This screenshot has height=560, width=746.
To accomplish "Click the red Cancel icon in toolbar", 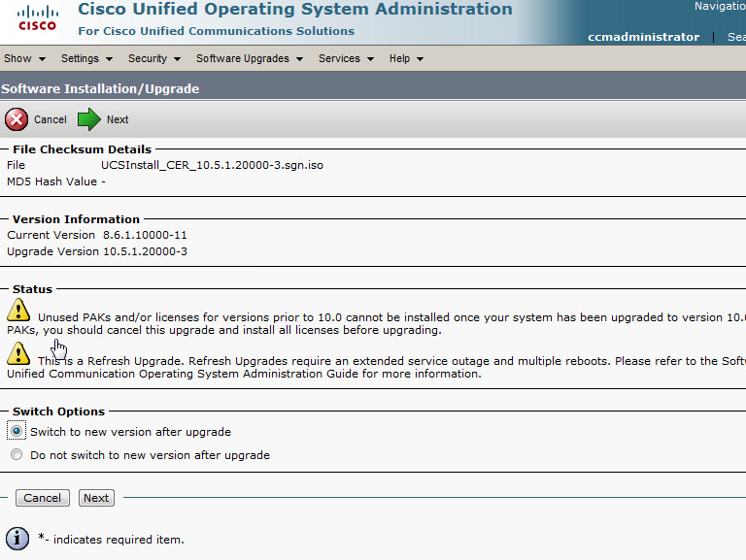I will click(17, 119).
